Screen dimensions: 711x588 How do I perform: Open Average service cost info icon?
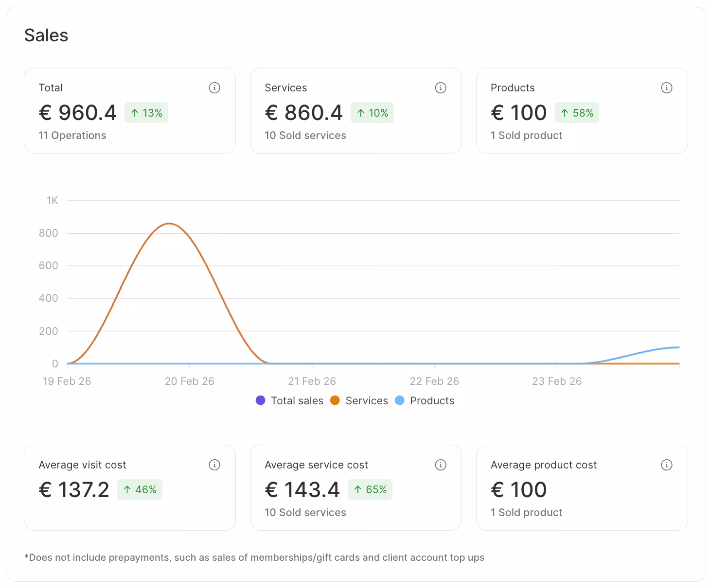441,465
